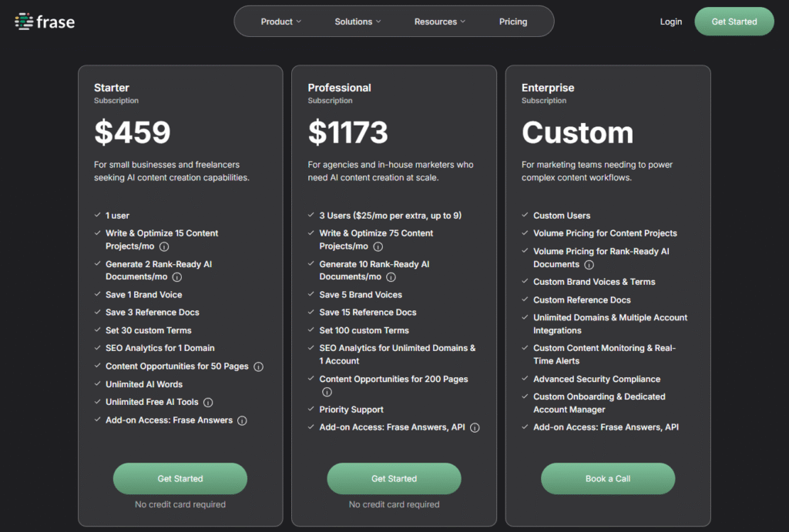Click info icon beside Starter Add-on Access: Frase Answers

(x=242, y=420)
